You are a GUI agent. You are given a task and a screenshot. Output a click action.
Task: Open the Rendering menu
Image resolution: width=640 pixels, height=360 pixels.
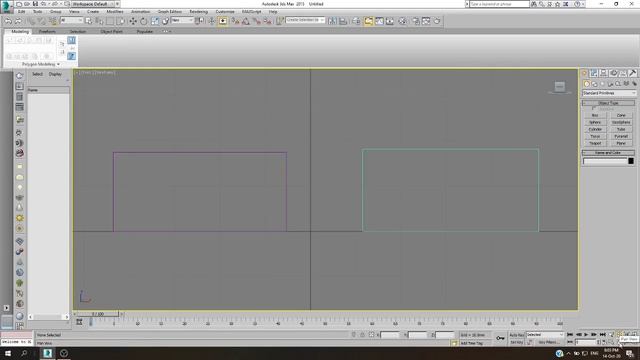199,12
